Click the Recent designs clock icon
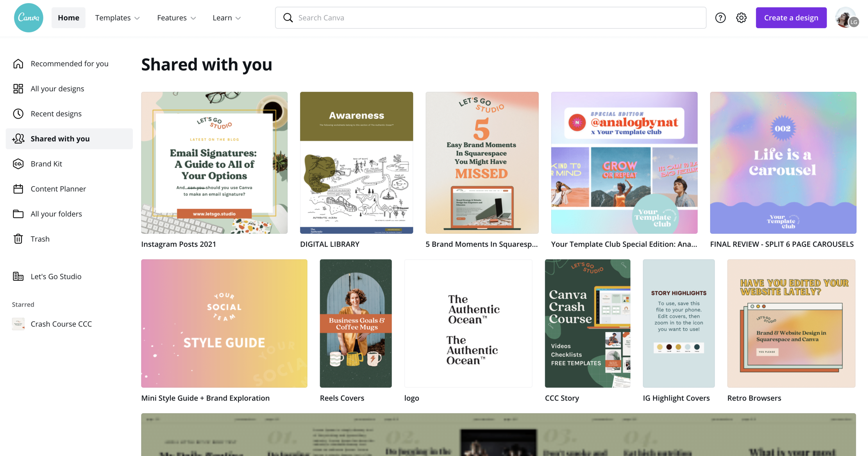The width and height of the screenshot is (868, 456). click(x=18, y=114)
